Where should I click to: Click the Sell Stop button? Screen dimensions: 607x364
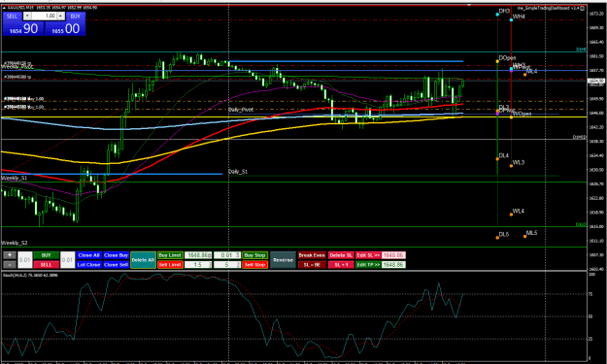255,265
